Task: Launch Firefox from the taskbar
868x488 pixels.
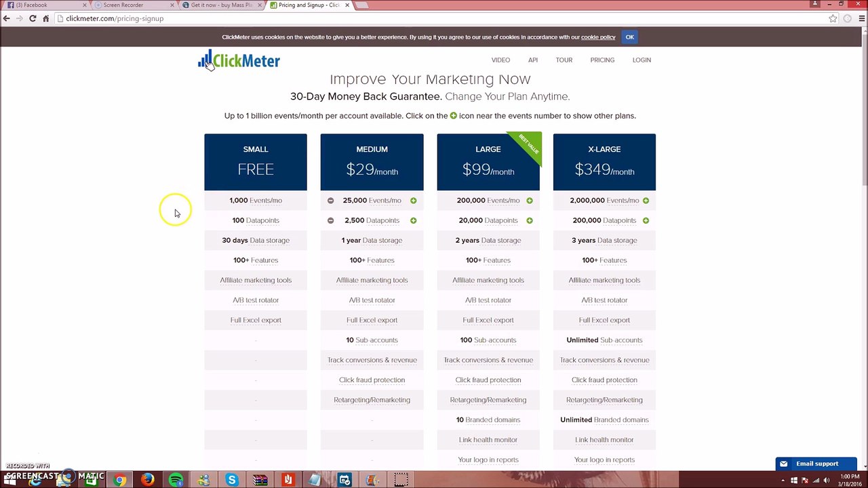Action: pos(148,480)
